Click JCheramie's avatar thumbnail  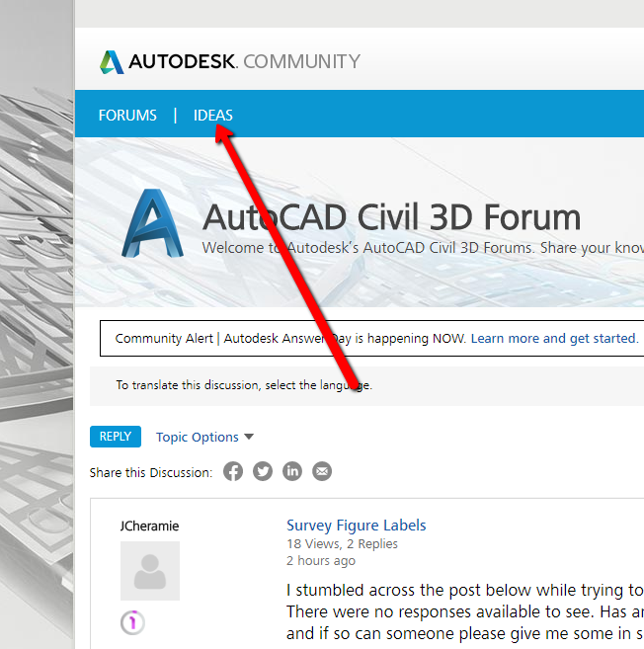[150, 571]
